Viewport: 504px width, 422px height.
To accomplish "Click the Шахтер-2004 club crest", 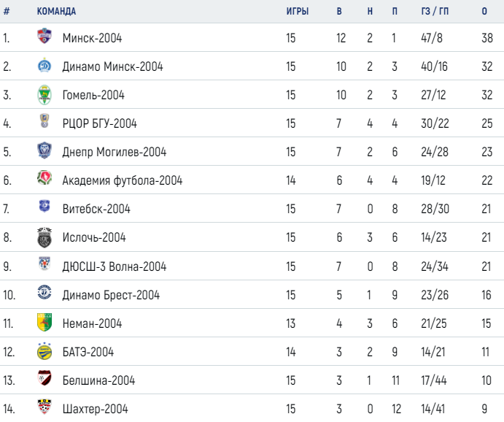I will click(x=44, y=407).
